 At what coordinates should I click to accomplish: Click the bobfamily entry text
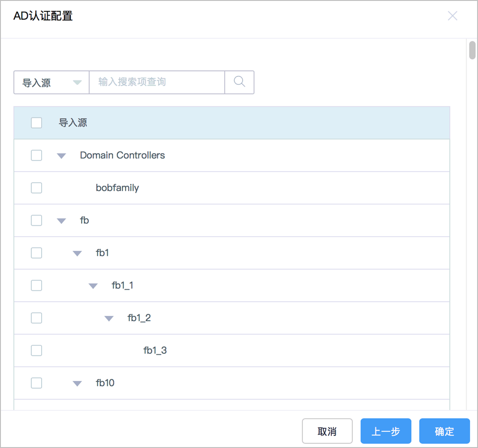coord(117,188)
